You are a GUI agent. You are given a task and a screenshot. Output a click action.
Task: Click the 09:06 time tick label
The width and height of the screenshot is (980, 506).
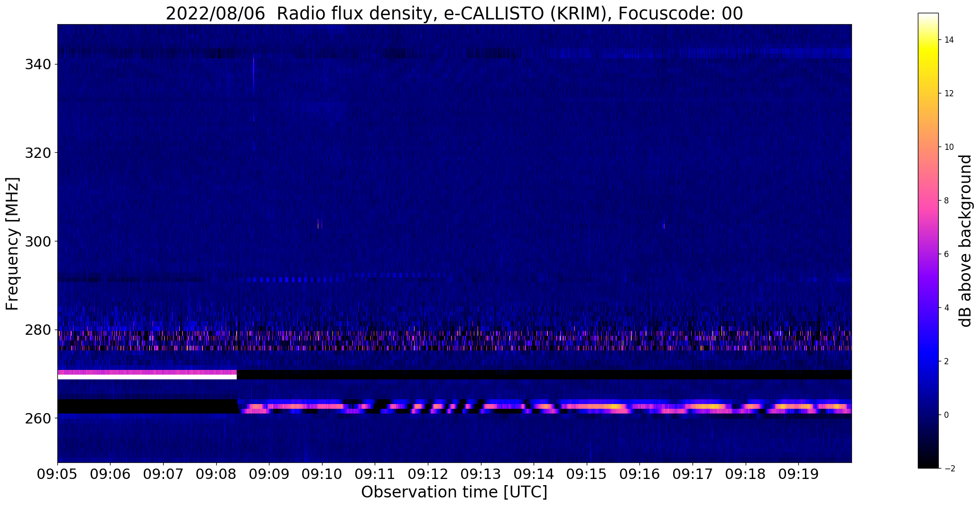pyautogui.click(x=110, y=475)
